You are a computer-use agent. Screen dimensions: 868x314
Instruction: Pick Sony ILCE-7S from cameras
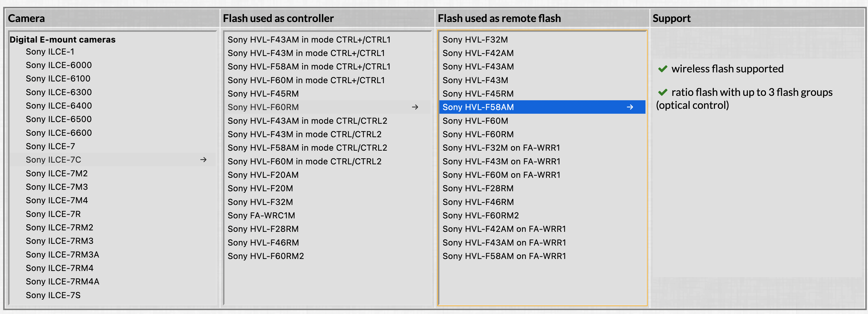click(x=53, y=295)
